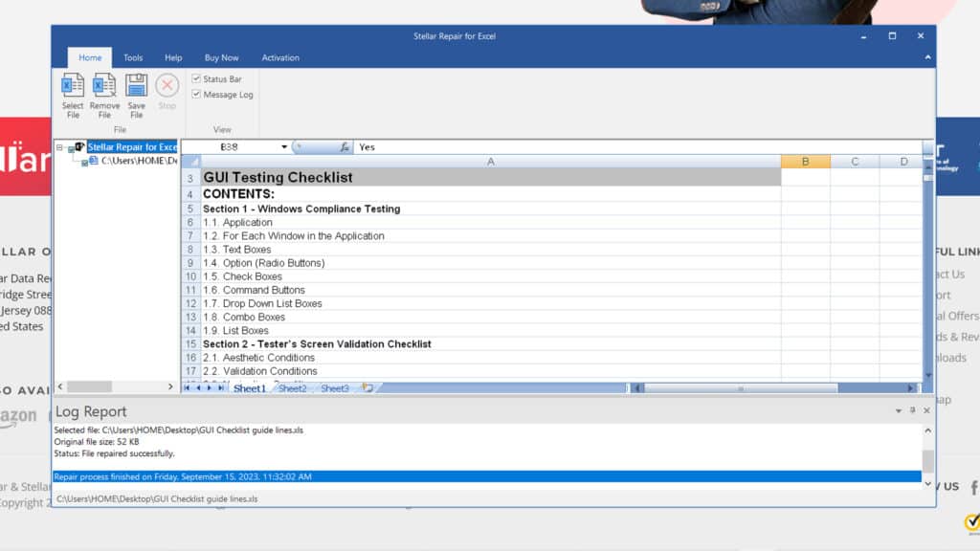Go to first sheet navigation arrow
The height and width of the screenshot is (551, 980).
pos(187,388)
